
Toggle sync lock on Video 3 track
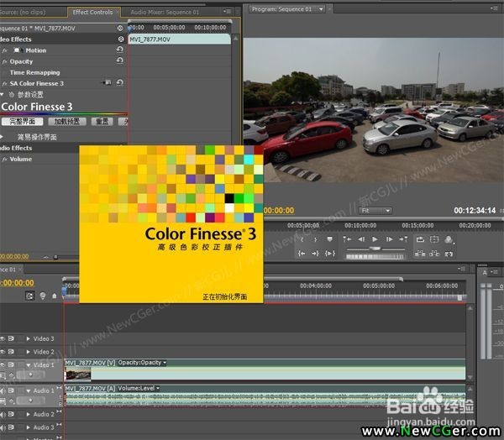pyautogui.click(x=11, y=338)
